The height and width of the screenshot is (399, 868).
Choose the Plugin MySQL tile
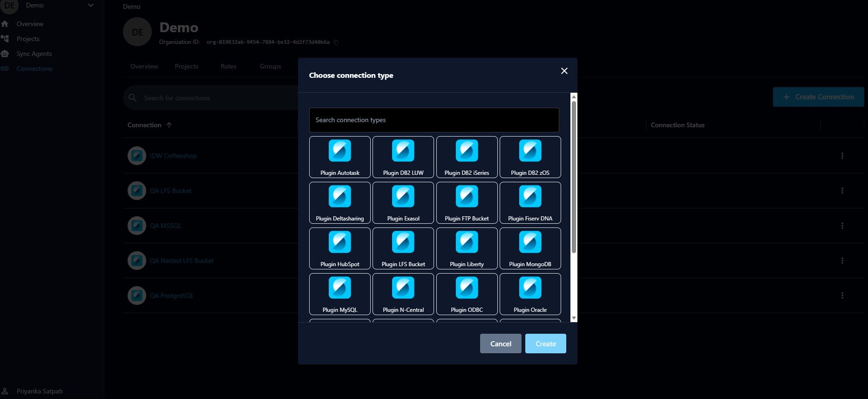point(340,294)
